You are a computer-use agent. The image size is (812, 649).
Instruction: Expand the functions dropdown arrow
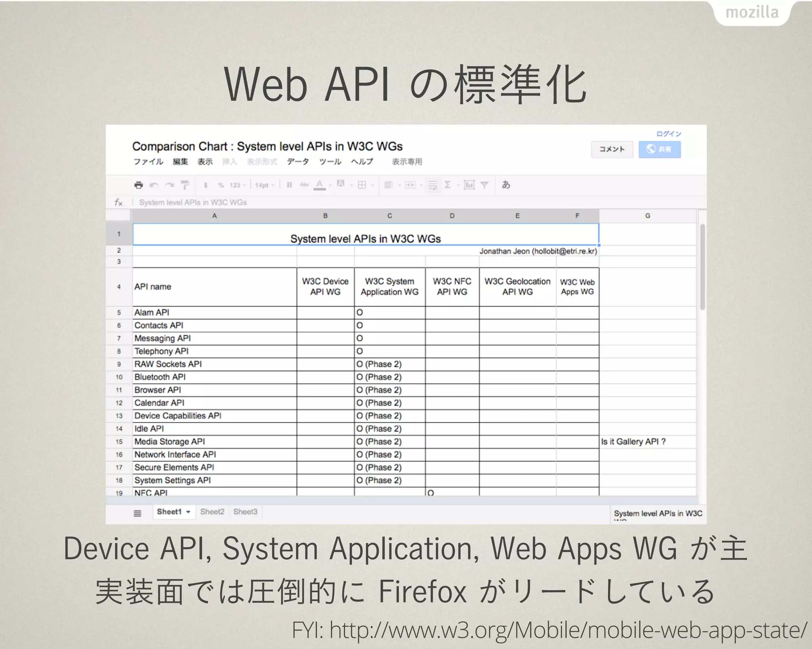click(458, 185)
